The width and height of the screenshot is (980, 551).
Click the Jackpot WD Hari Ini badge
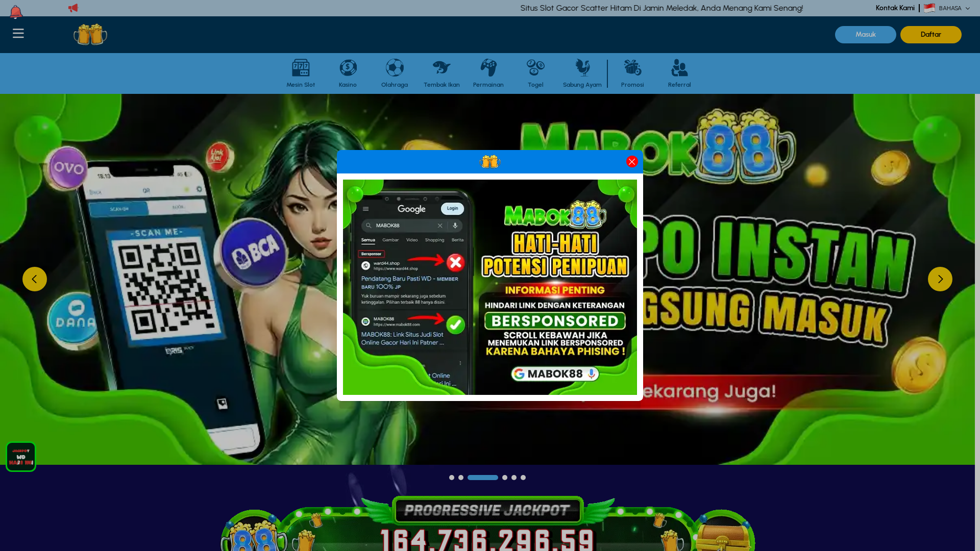[21, 457]
